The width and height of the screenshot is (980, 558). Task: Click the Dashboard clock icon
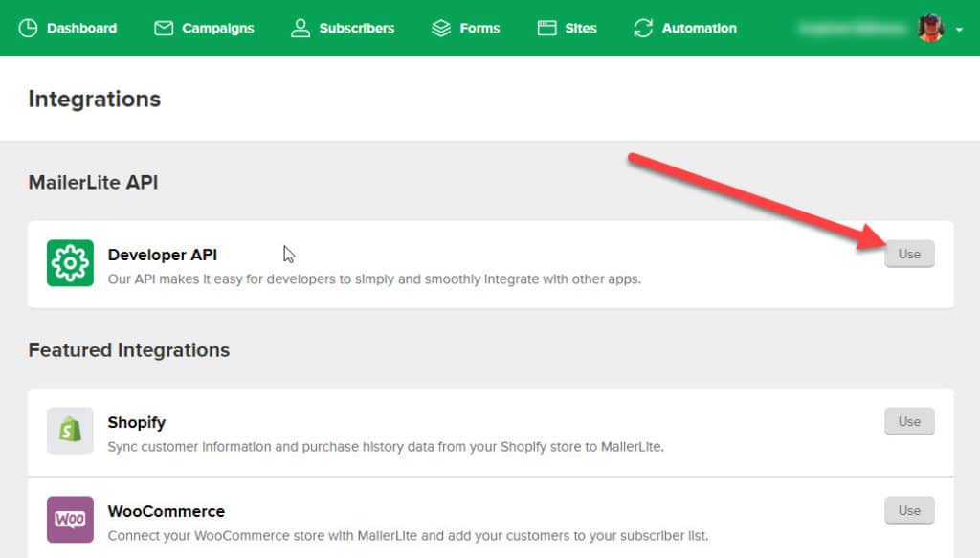pyautogui.click(x=28, y=28)
